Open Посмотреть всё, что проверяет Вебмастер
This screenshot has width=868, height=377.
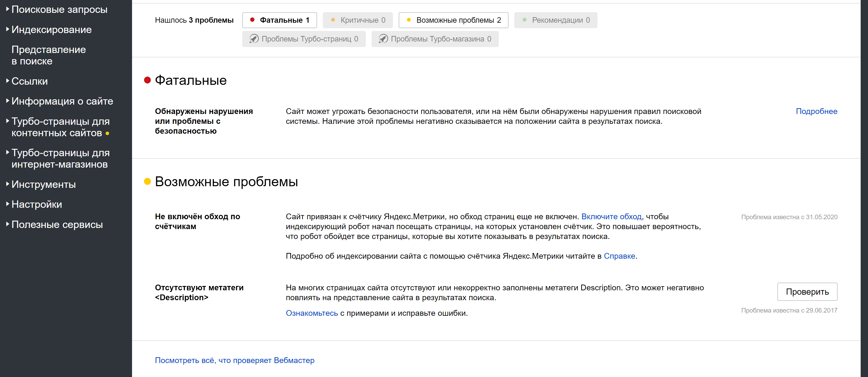tap(234, 360)
